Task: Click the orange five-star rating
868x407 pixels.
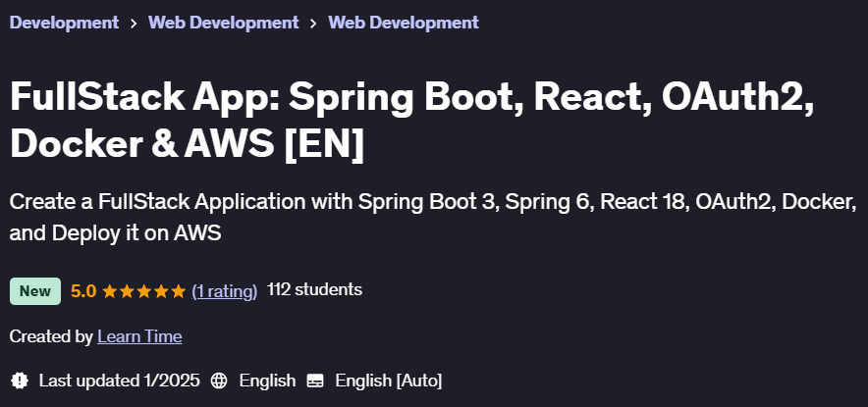Action: [x=144, y=291]
